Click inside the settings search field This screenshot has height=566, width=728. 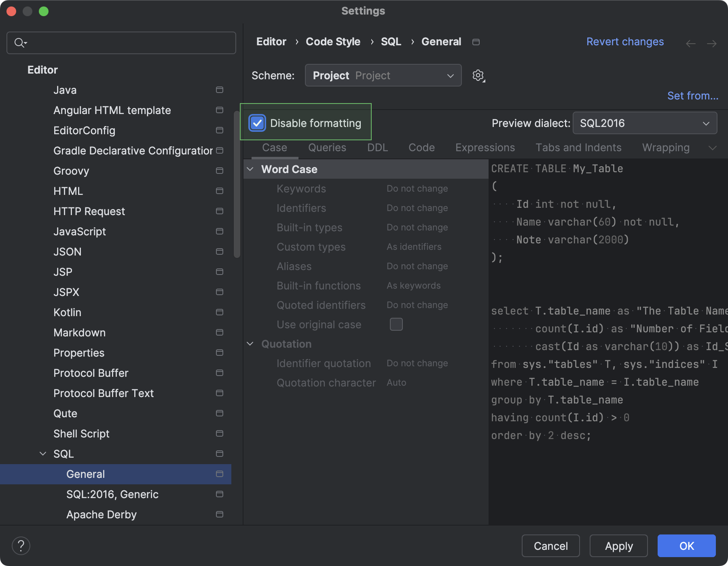(x=121, y=42)
